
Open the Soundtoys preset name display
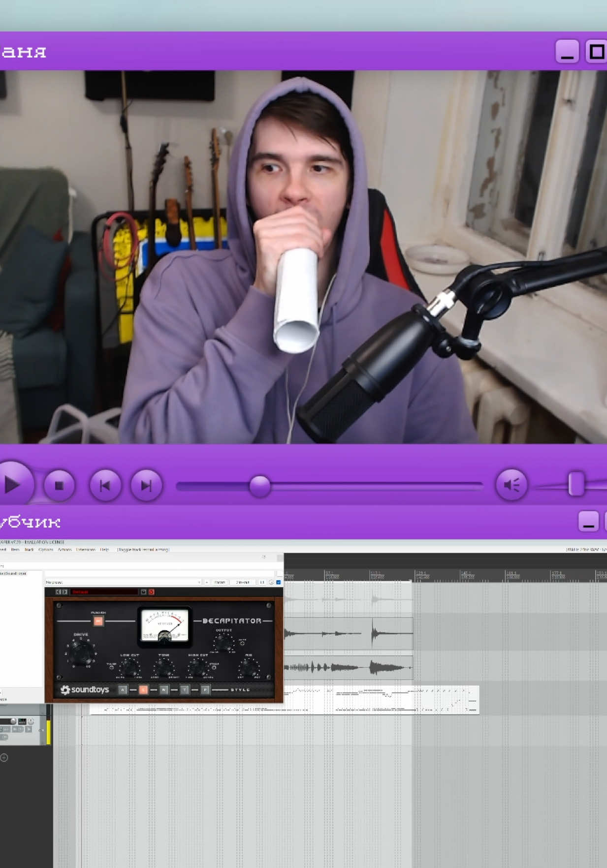coord(104,592)
